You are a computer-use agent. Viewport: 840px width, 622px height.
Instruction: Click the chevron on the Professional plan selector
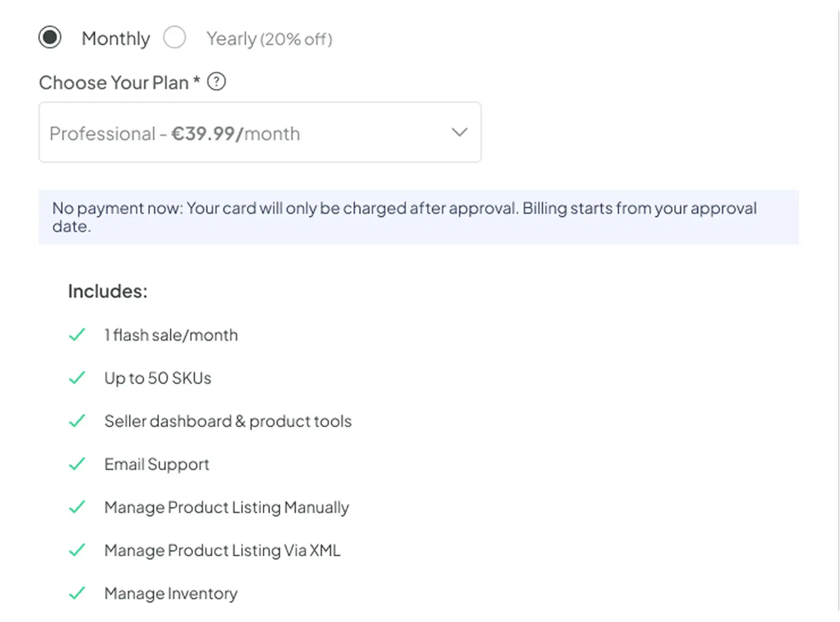[459, 132]
